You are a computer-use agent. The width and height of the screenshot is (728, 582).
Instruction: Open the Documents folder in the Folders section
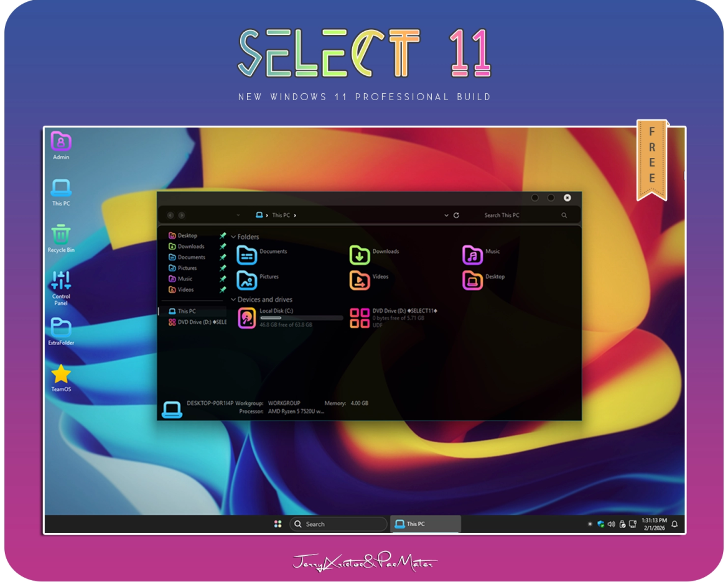click(247, 255)
